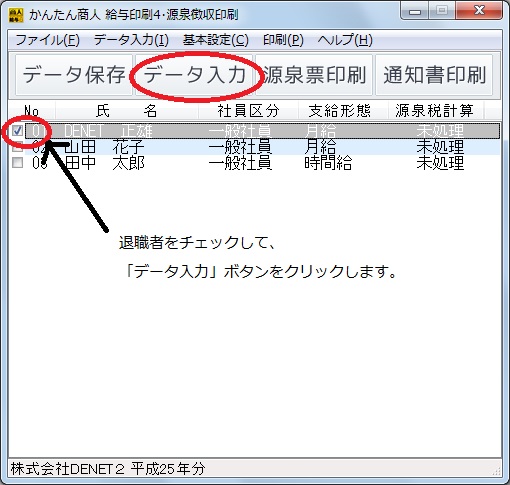Open the ヘルプ(H) menu
510x485 pixels.
[345, 40]
